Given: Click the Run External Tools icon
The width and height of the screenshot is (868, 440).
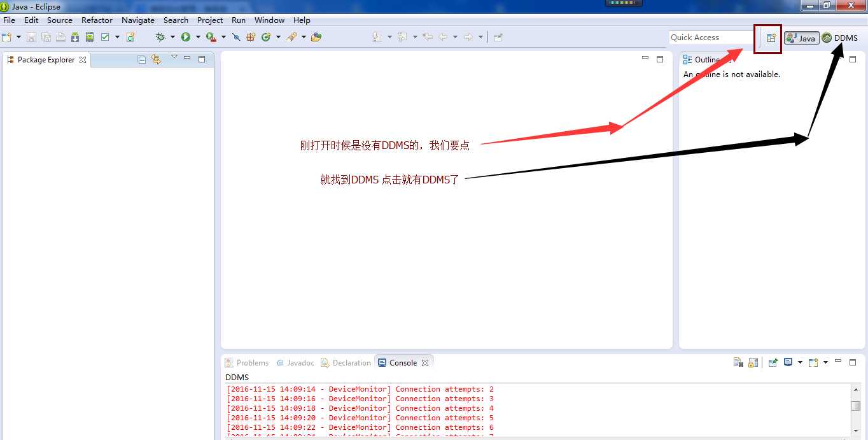Looking at the screenshot, I should [211, 37].
